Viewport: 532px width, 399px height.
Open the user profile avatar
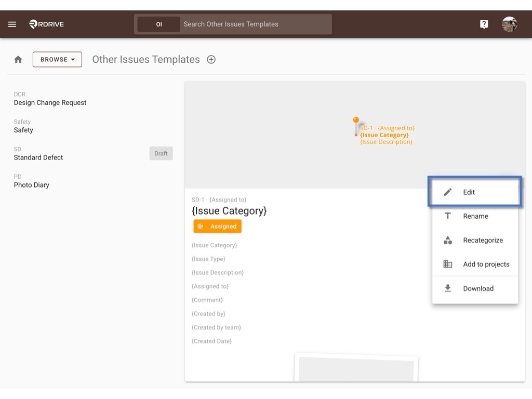click(509, 24)
